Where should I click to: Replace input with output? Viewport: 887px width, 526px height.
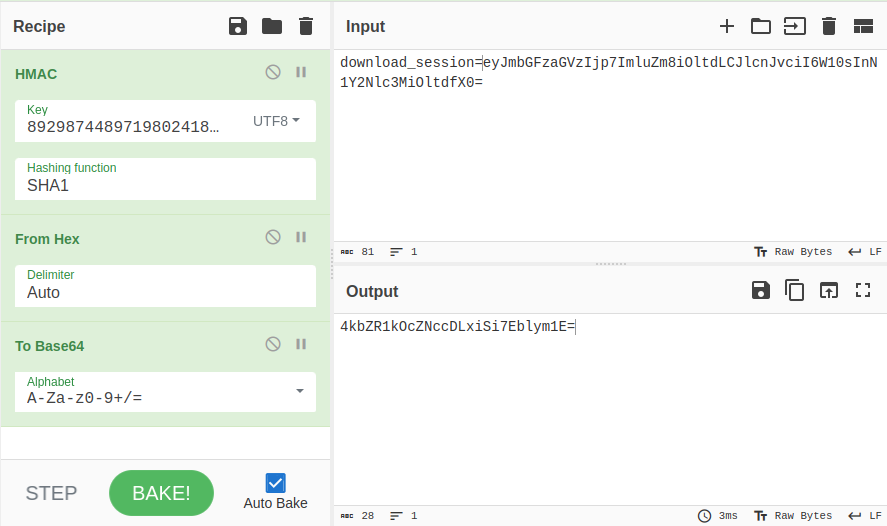(x=829, y=290)
